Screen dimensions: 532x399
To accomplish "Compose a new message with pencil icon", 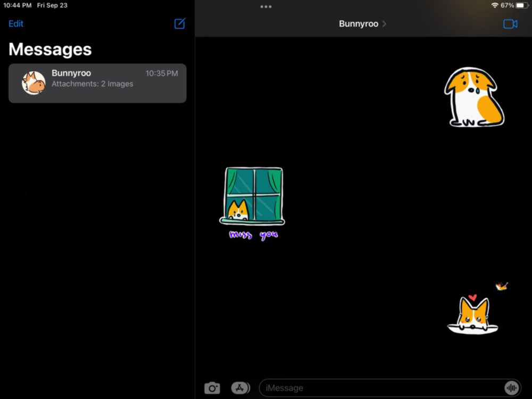I will tap(180, 23).
